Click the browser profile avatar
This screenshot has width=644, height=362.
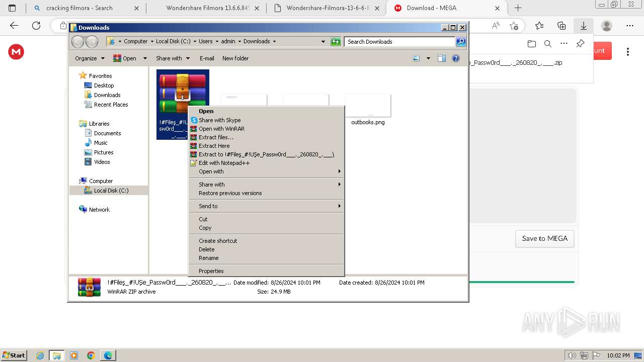607,26
